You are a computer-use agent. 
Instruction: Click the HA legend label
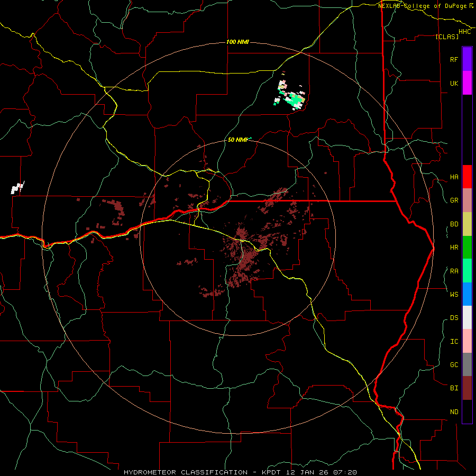click(454, 177)
